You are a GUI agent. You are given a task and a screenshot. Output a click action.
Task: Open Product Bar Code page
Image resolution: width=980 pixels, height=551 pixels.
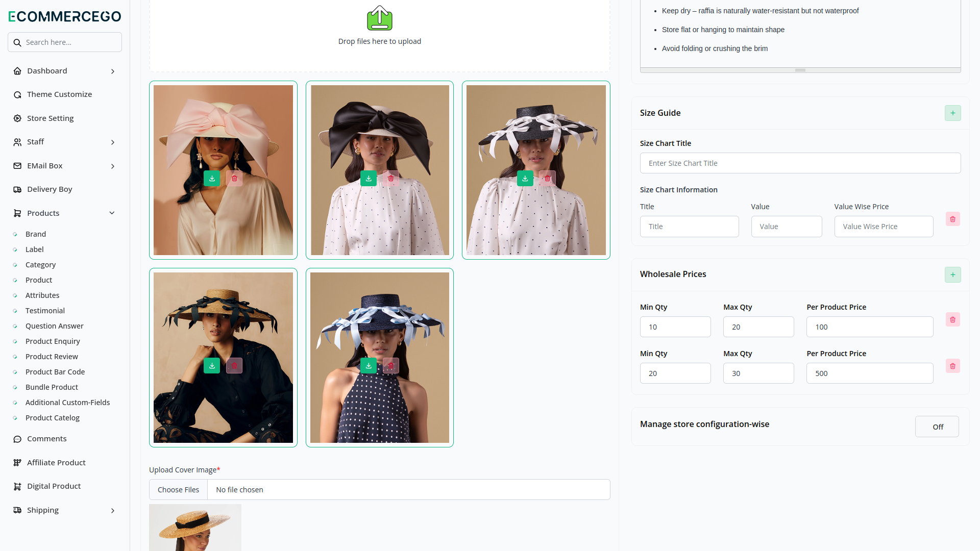click(55, 372)
